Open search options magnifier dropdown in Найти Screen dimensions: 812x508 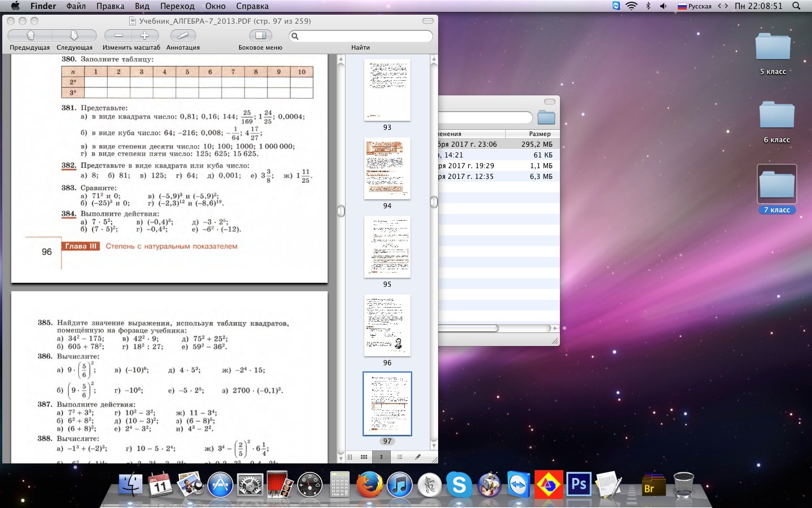(x=295, y=36)
